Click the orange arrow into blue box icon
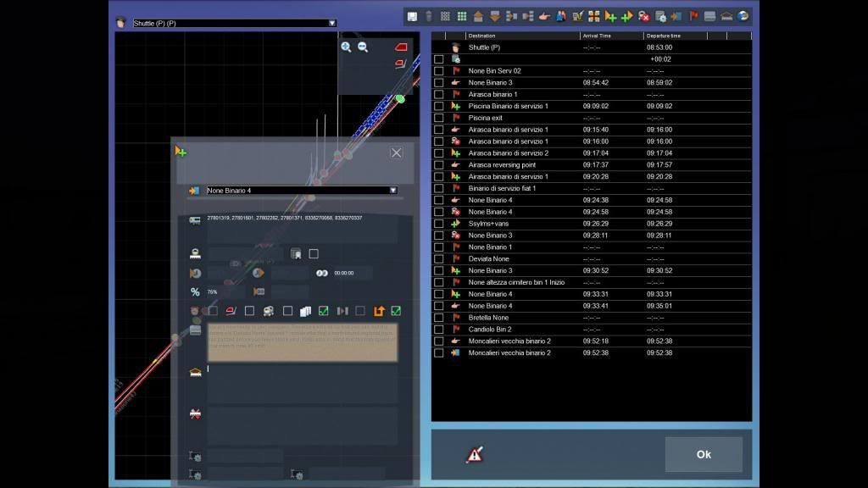 click(x=676, y=17)
